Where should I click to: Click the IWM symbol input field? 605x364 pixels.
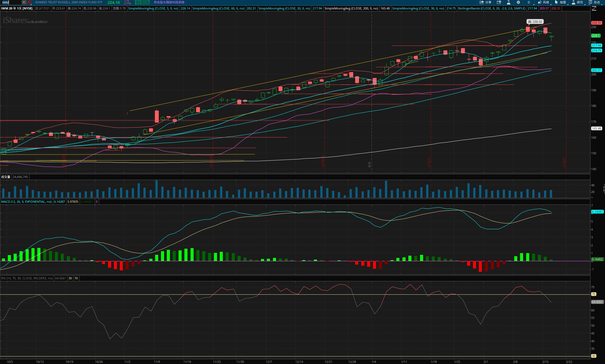pyautogui.click(x=11, y=2)
